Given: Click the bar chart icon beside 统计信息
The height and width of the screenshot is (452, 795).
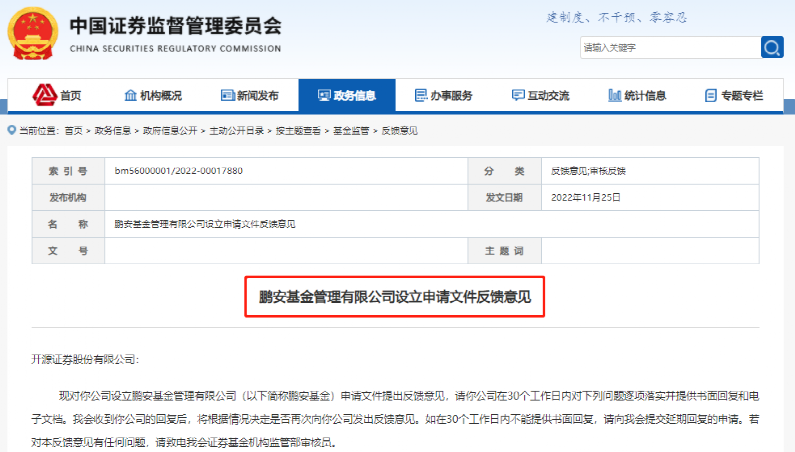Looking at the screenshot, I should 615,95.
